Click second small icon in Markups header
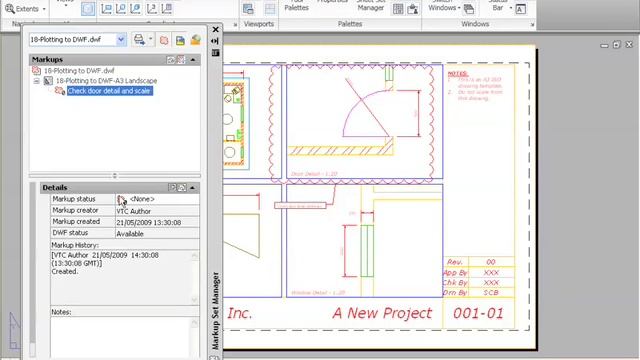Viewport: 640px width, 360px height. click(181, 60)
